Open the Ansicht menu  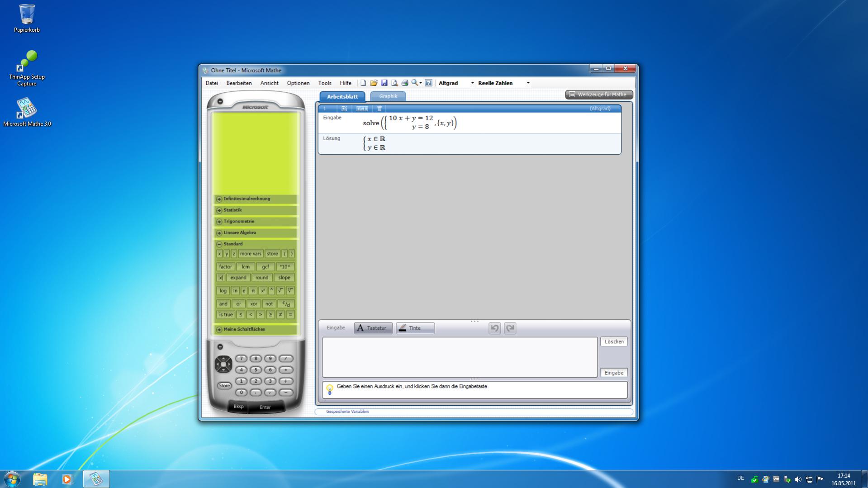point(269,83)
